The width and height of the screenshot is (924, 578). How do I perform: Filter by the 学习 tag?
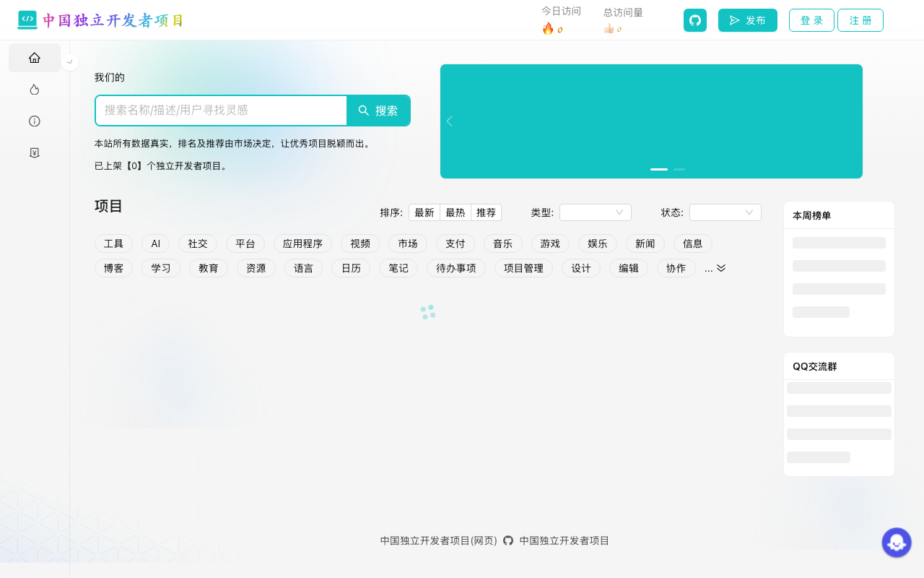point(161,268)
